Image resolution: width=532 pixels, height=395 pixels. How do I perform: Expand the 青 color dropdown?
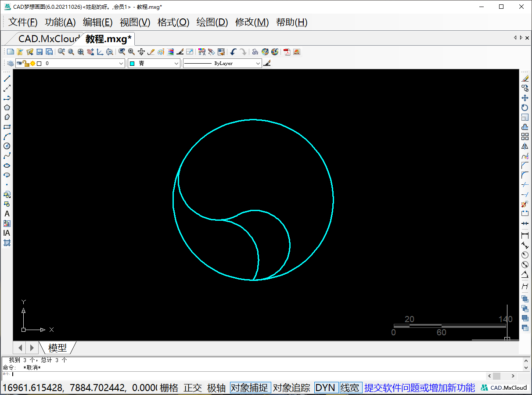coord(176,63)
